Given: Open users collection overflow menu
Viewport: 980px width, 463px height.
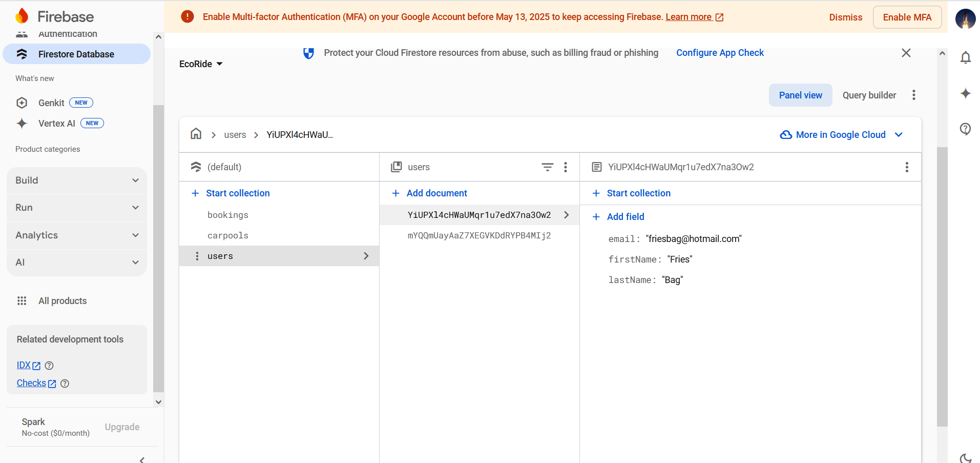Looking at the screenshot, I should tap(566, 167).
